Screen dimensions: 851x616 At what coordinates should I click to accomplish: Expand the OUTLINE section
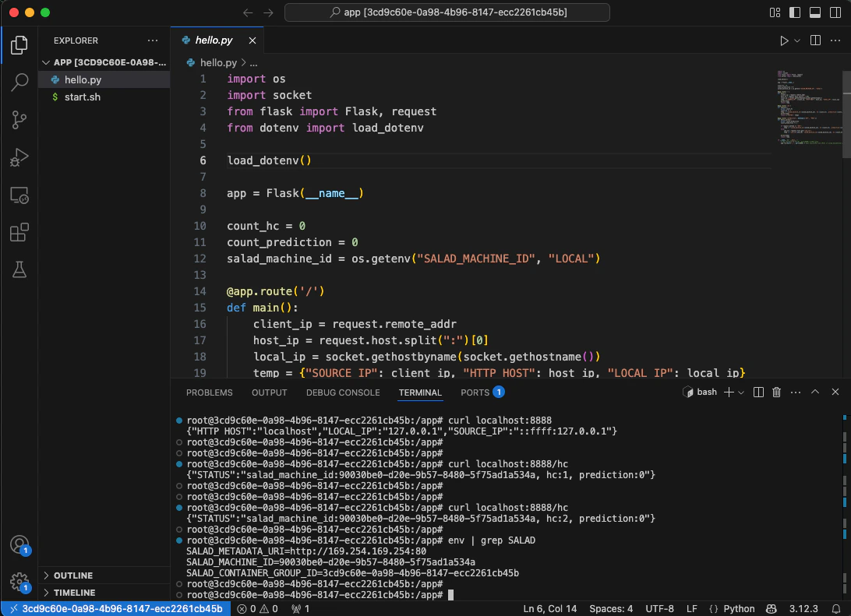(x=73, y=576)
